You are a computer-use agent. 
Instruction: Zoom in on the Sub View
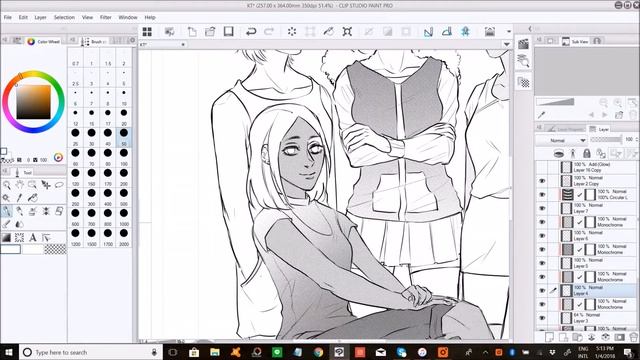[x=618, y=103]
